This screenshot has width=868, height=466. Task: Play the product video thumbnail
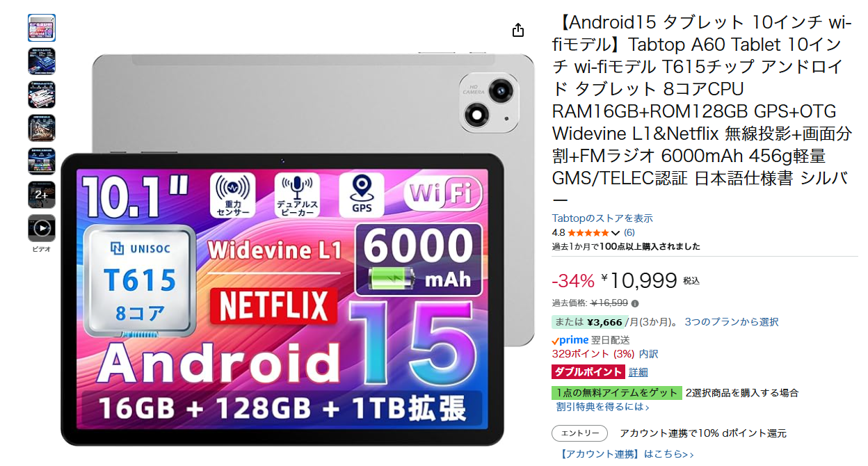tap(42, 228)
